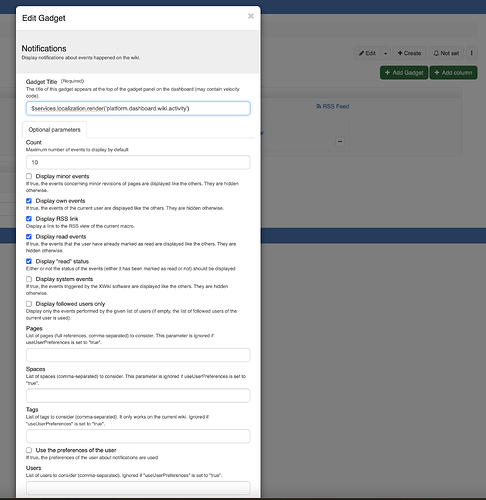Click the Edit pencil button
Screen dimensions: 486x500
point(367,53)
